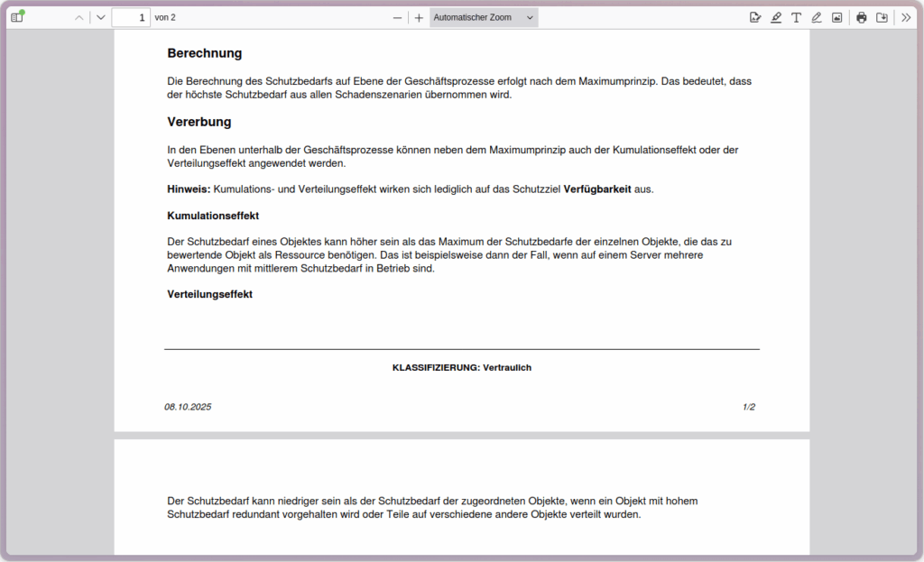Go to the previous page
Viewport: 924px width, 562px height.
[x=79, y=17]
